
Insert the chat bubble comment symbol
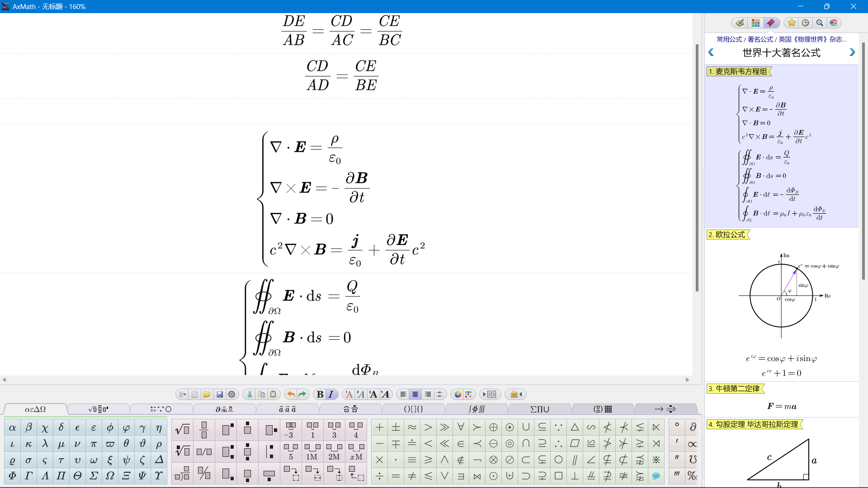pyautogui.click(x=656, y=476)
